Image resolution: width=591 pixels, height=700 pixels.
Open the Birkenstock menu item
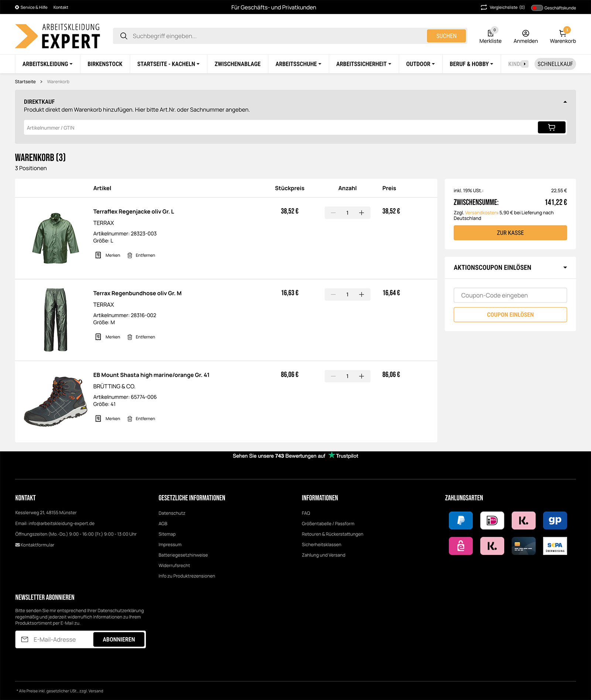[105, 64]
